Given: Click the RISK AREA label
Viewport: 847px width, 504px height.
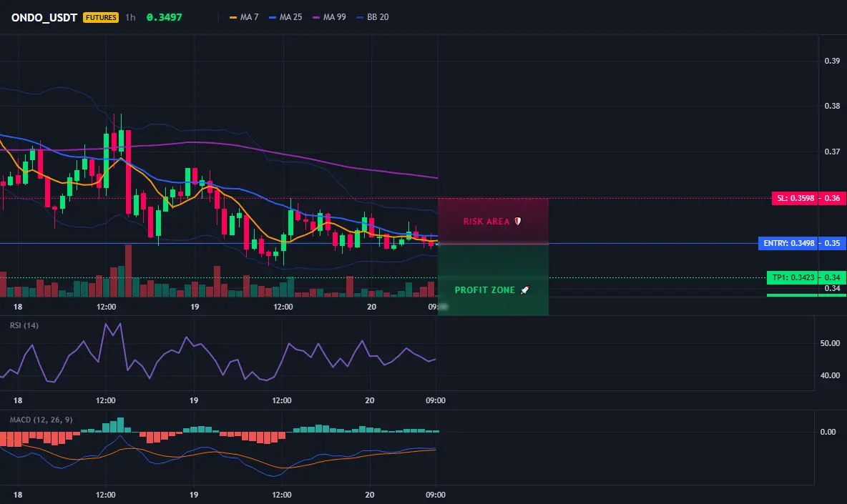Looking at the screenshot, I should point(486,221).
